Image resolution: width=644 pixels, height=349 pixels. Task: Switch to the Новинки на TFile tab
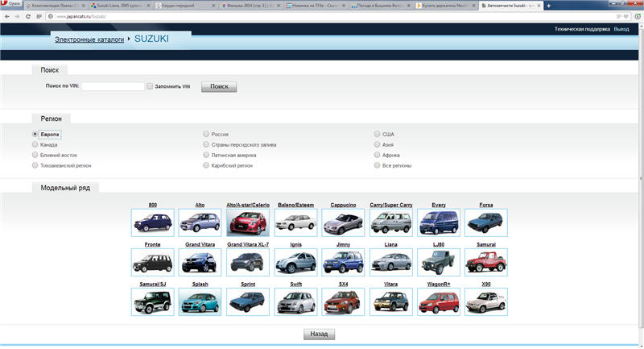tap(315, 6)
